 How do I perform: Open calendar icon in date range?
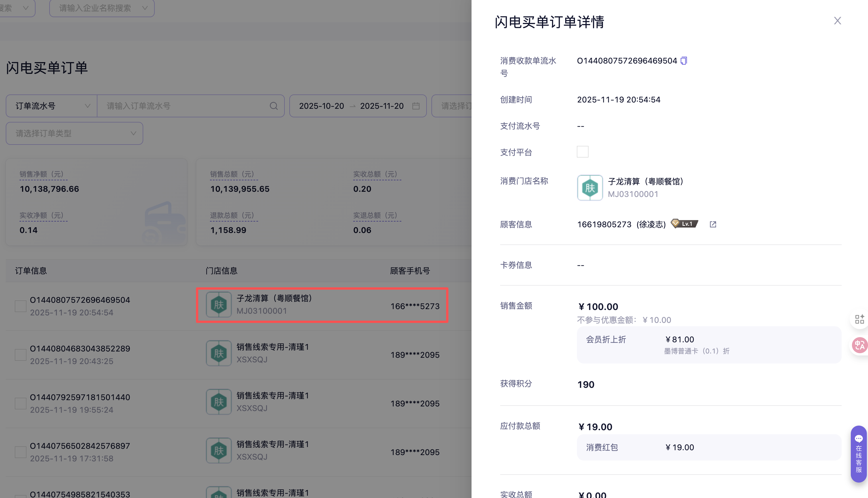click(x=416, y=106)
